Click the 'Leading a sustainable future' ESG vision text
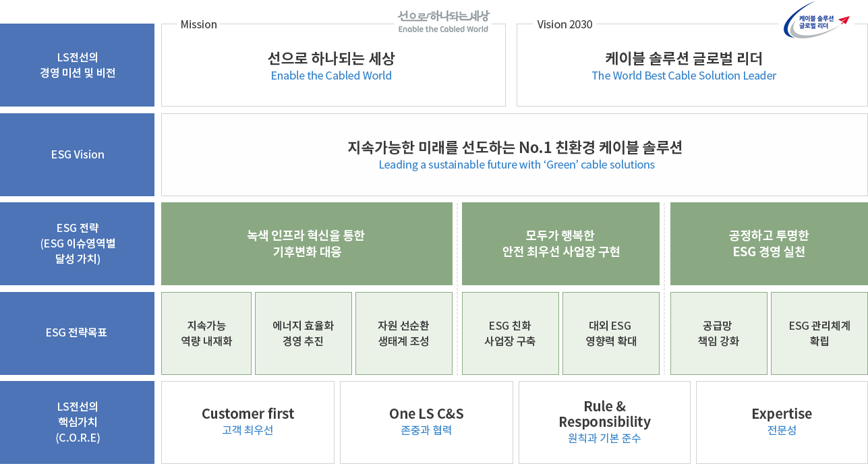The width and height of the screenshot is (868, 470). 516,165
